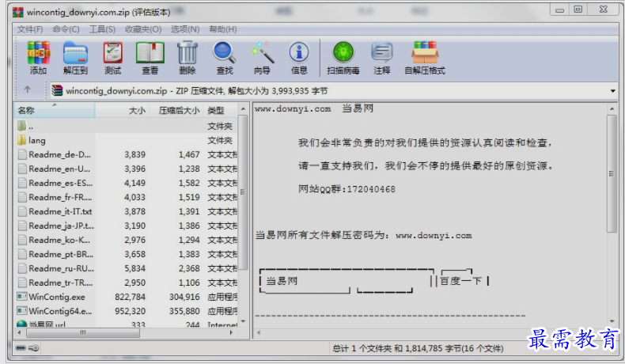625x364 pixels.
Task: Launch the Wizard (向导) wand icon
Action: point(263,53)
